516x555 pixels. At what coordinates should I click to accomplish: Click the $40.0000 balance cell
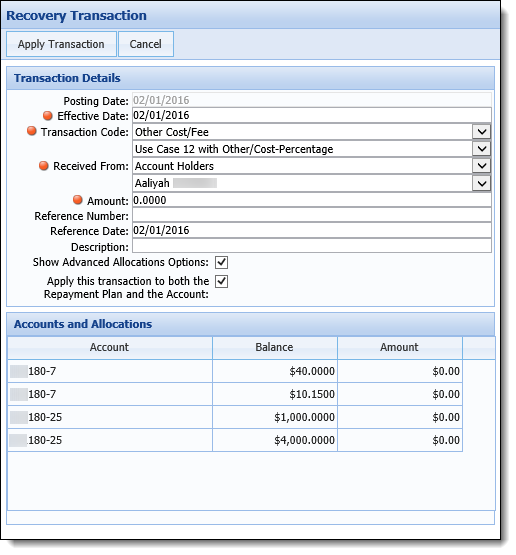[275, 371]
